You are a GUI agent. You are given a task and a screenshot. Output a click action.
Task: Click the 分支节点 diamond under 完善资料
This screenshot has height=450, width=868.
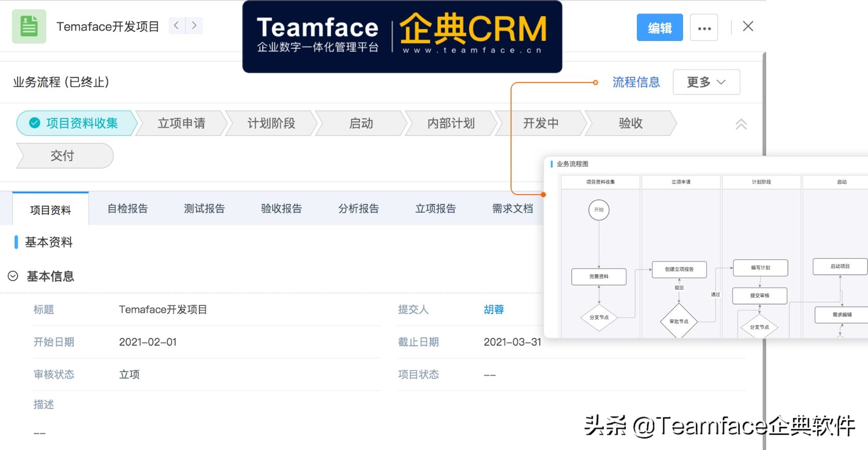point(599,317)
